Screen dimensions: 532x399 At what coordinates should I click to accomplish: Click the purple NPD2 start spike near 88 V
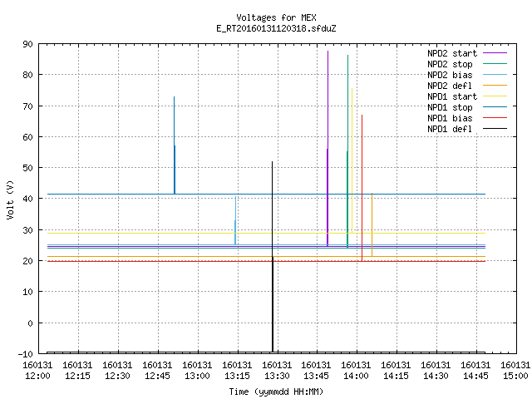[328, 149]
